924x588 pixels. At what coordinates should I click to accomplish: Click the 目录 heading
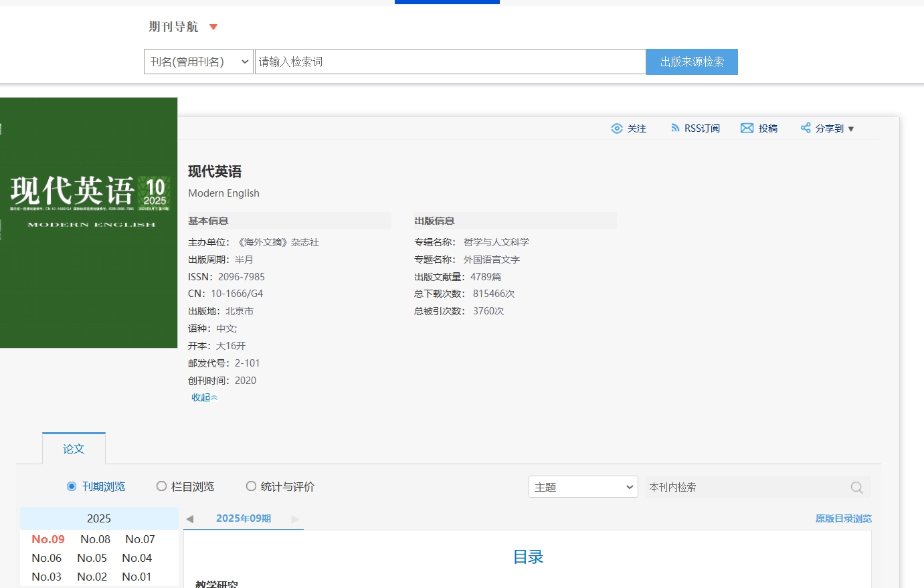[528, 557]
